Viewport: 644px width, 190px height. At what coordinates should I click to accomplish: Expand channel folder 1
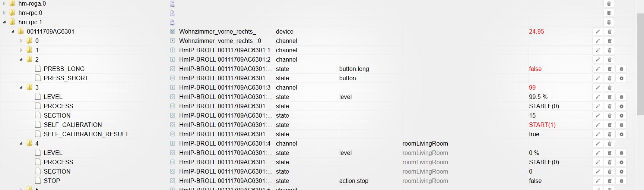tap(21, 50)
